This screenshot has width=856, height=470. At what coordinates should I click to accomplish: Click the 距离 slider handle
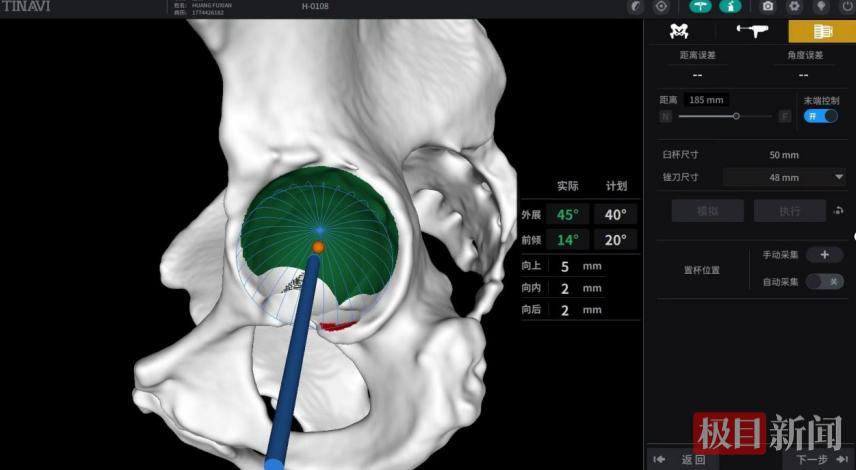click(x=736, y=116)
